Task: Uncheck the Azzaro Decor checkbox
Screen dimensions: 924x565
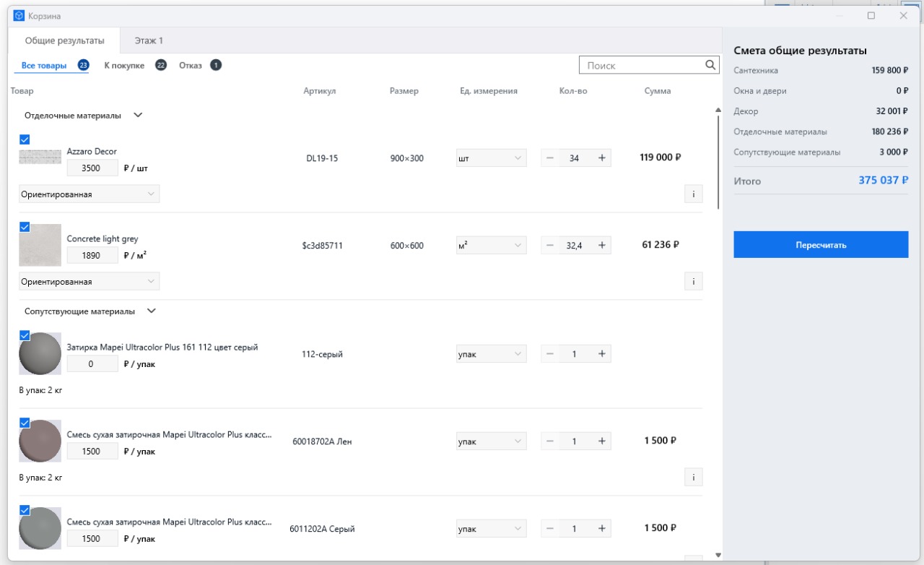Action: (25, 139)
